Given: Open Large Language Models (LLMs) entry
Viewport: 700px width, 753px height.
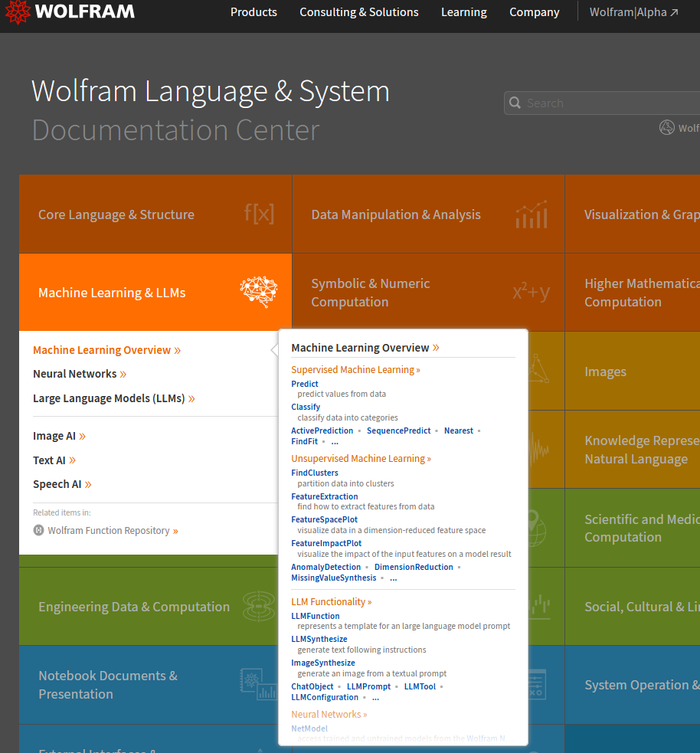Looking at the screenshot, I should coord(114,398).
